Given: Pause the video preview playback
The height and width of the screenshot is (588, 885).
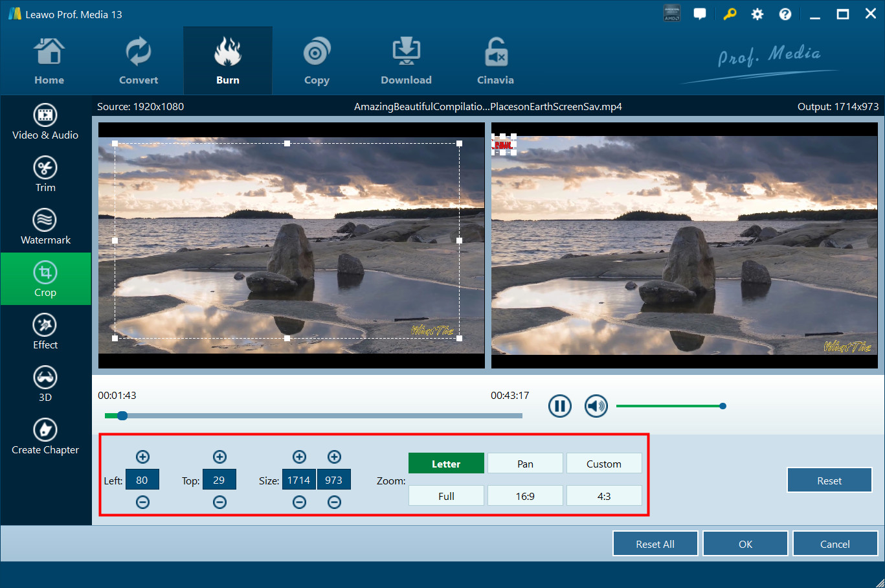Looking at the screenshot, I should (x=559, y=406).
